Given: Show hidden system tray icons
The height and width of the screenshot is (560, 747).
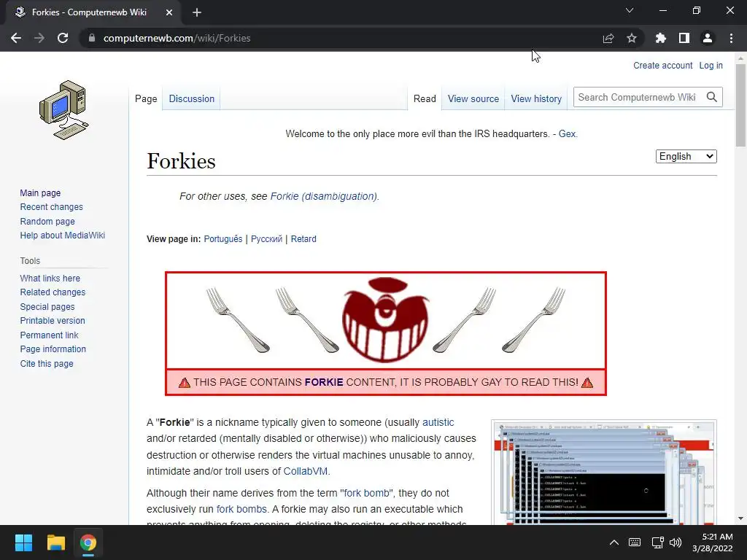Looking at the screenshot, I should click(614, 542).
